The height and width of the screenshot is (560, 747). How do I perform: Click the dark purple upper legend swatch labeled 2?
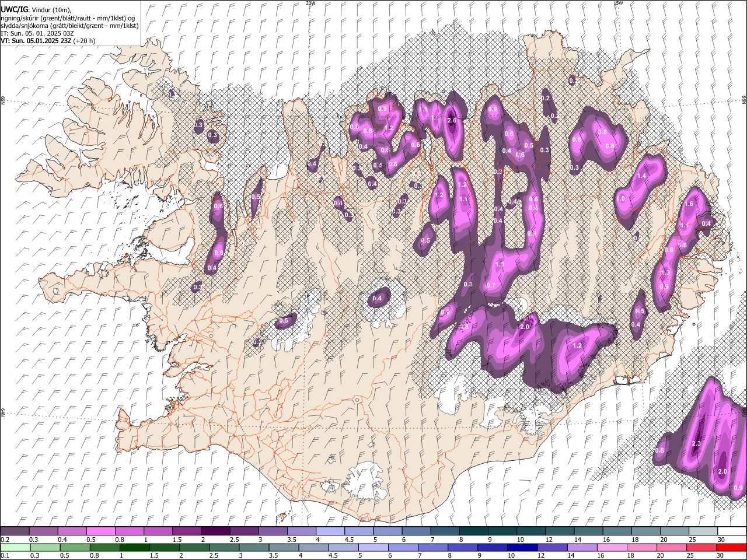[215, 531]
